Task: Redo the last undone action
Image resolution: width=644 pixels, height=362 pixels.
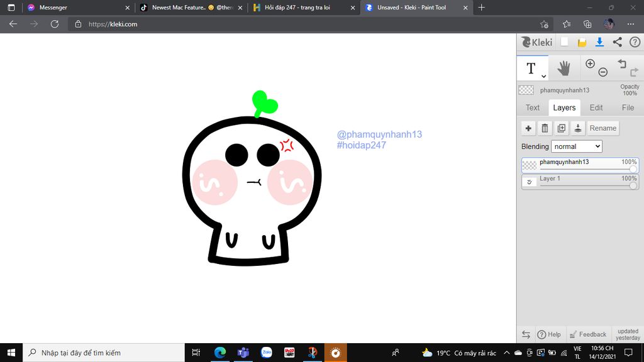Action: pyautogui.click(x=635, y=72)
